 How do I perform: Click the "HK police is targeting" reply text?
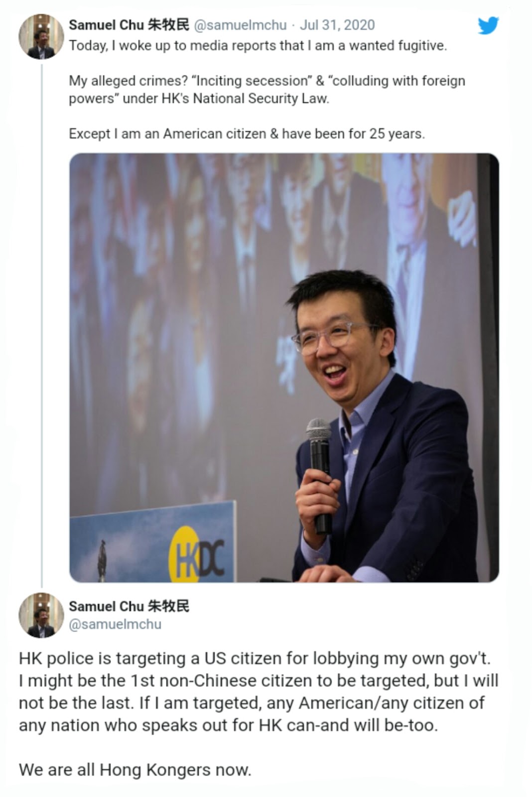pos(259,691)
